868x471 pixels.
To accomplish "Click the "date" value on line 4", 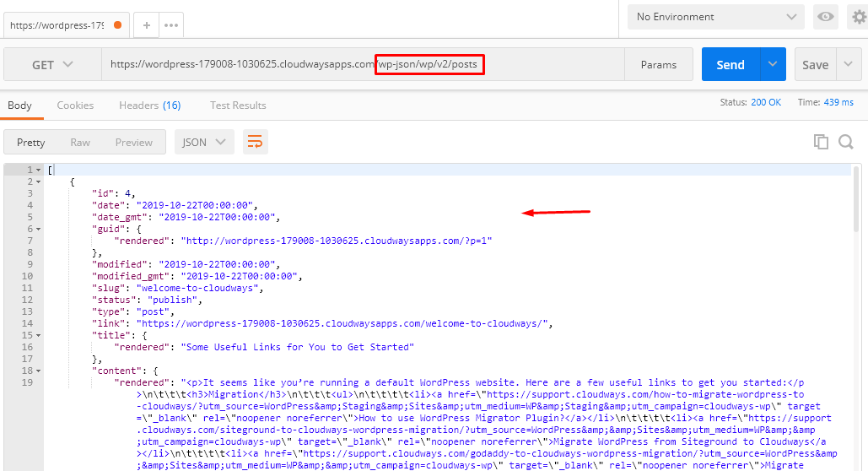I will click(x=194, y=205).
